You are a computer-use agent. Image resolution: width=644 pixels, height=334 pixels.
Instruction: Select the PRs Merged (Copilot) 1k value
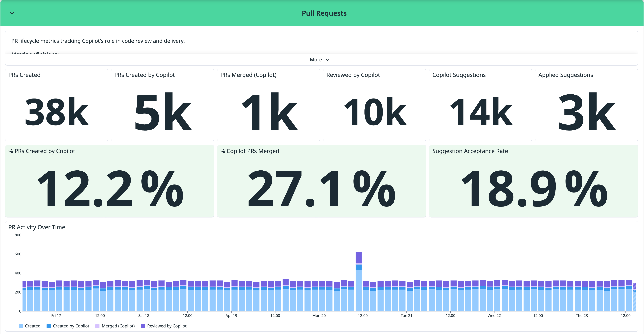click(x=270, y=111)
